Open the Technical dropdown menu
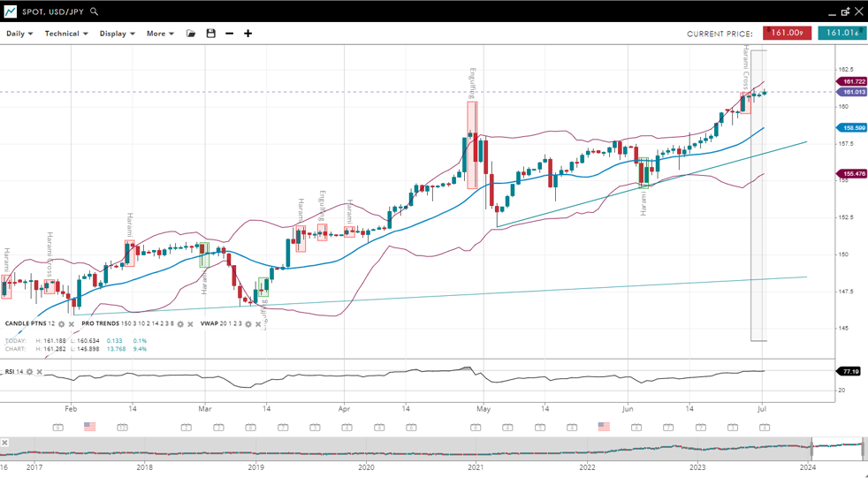Screen dimensions: 868x478 coord(66,34)
